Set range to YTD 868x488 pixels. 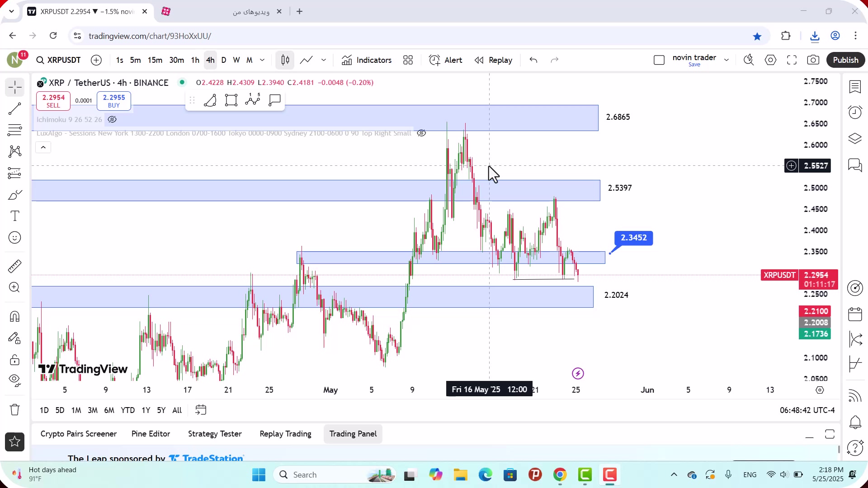[x=128, y=410]
